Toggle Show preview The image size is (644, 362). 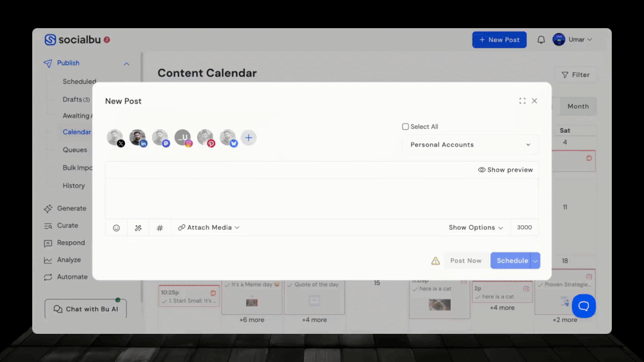(x=505, y=170)
